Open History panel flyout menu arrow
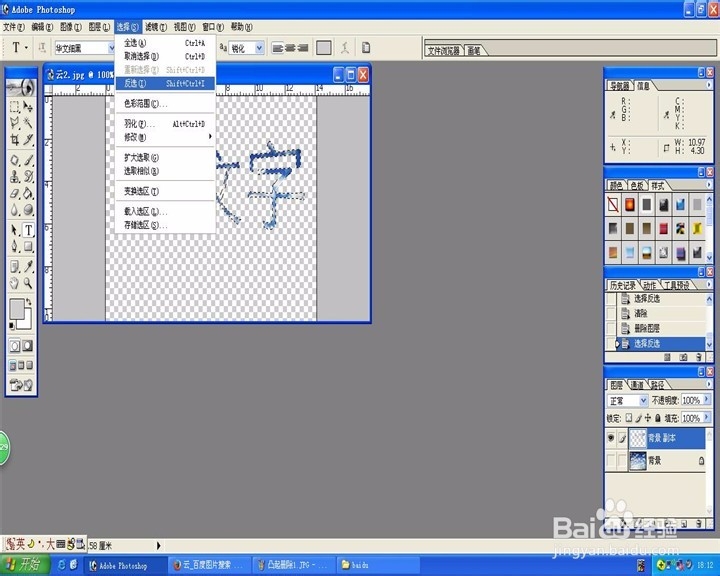720x576 pixels. 709,284
